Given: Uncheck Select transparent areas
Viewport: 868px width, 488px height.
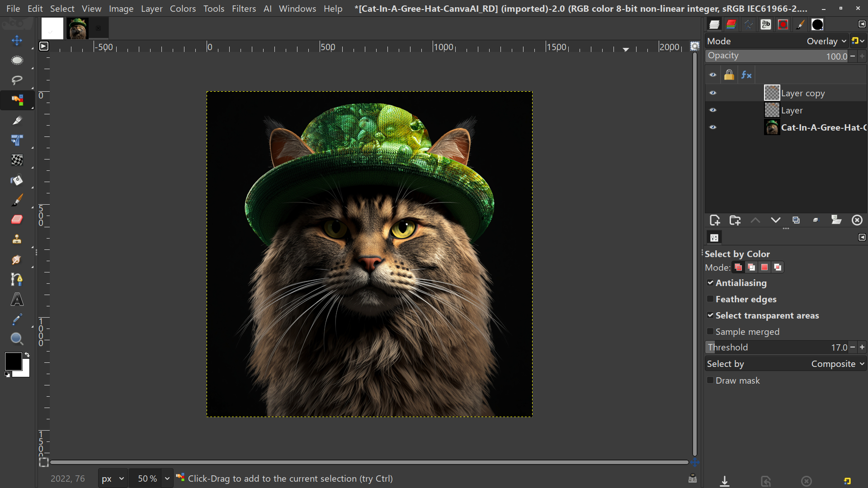Looking at the screenshot, I should point(710,315).
